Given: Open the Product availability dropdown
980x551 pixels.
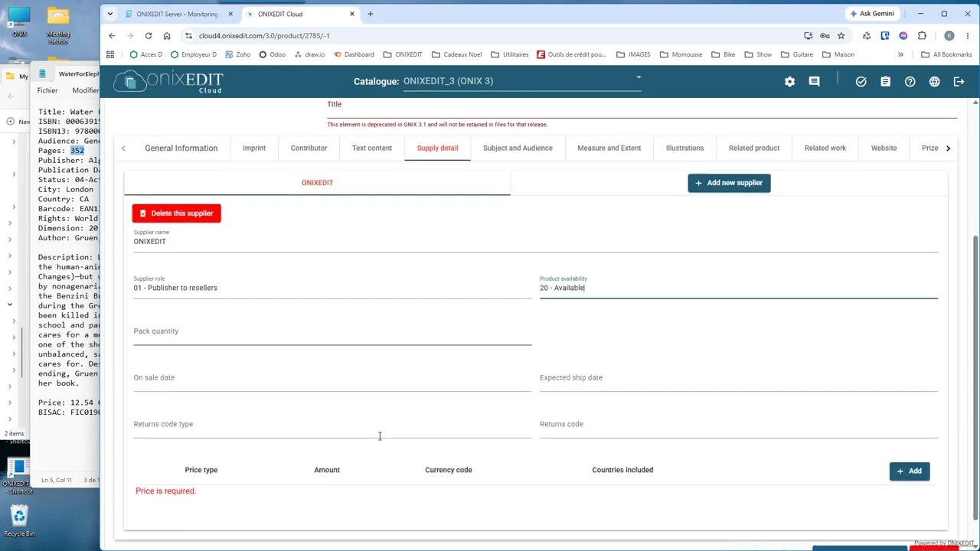Looking at the screenshot, I should click(739, 287).
